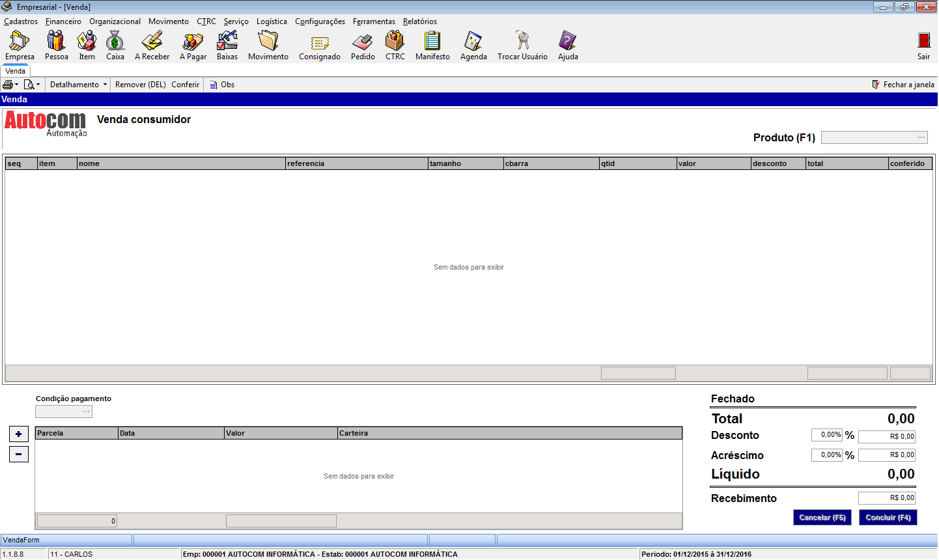The width and height of the screenshot is (939, 560).
Task: Click the Cancelar (F5) button
Action: click(x=822, y=518)
